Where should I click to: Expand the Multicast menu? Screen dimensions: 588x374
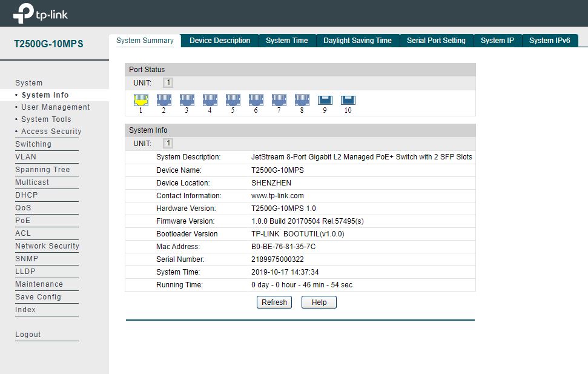pos(32,182)
